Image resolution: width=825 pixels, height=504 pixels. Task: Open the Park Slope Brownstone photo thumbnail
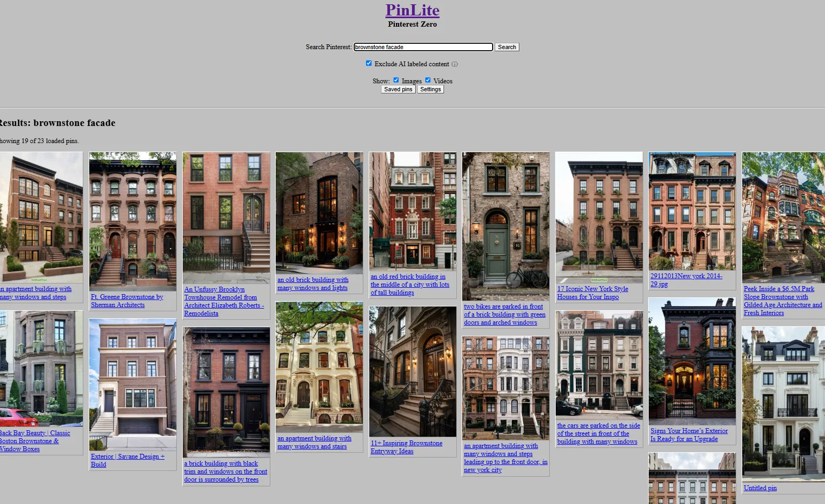coord(784,217)
